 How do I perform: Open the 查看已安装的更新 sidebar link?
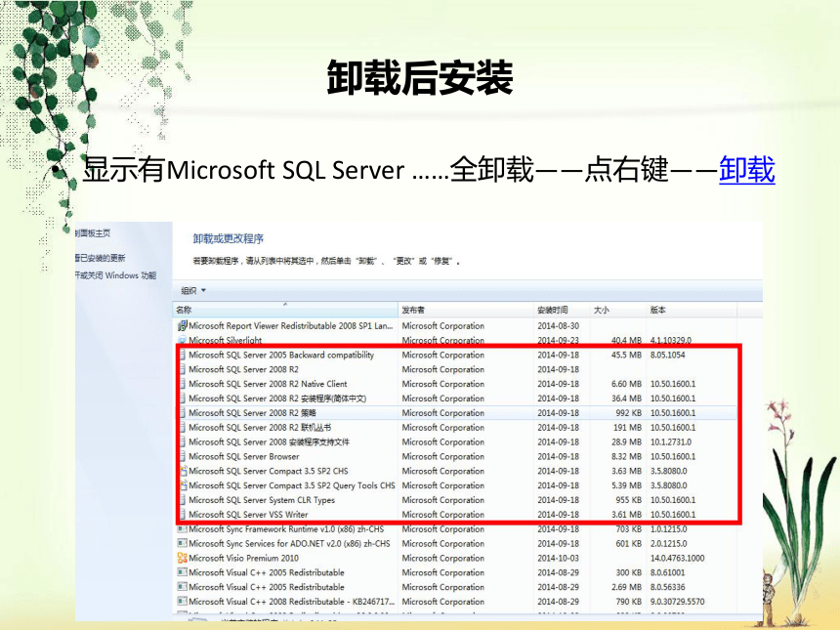click(101, 258)
